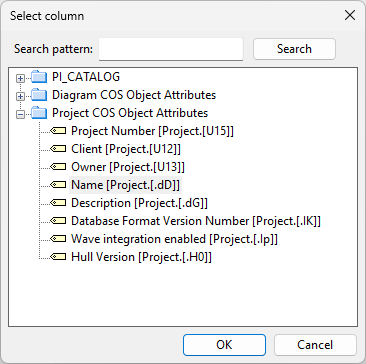Collapse Project COS Object Attributes node

(21, 114)
